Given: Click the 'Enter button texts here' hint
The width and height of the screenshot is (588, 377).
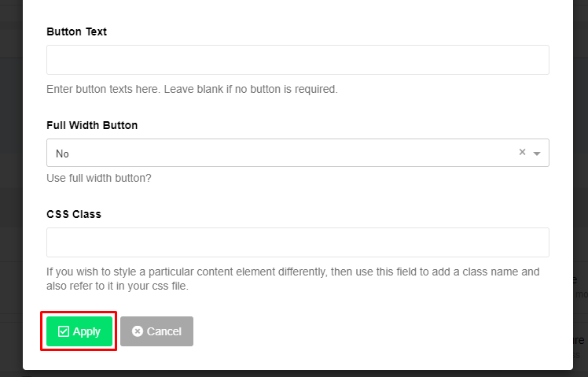Looking at the screenshot, I should tap(192, 89).
